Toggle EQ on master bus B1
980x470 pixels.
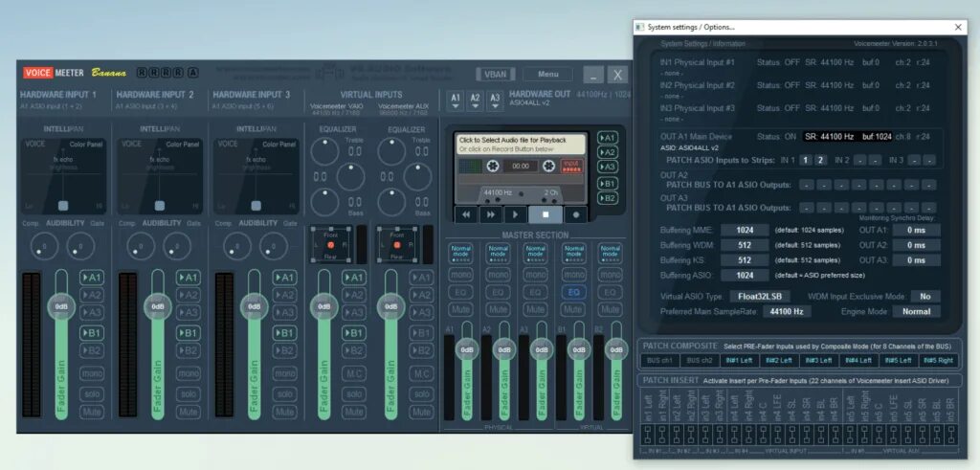[x=573, y=292]
